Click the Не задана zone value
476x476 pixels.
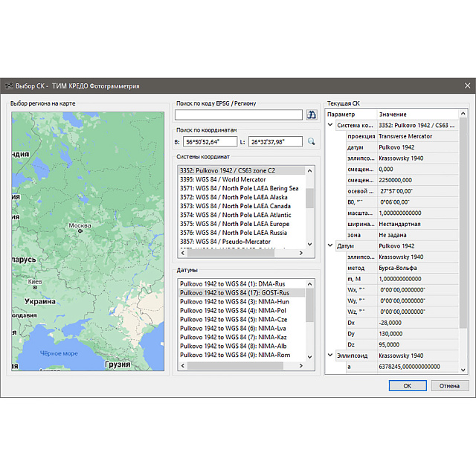[x=392, y=235]
